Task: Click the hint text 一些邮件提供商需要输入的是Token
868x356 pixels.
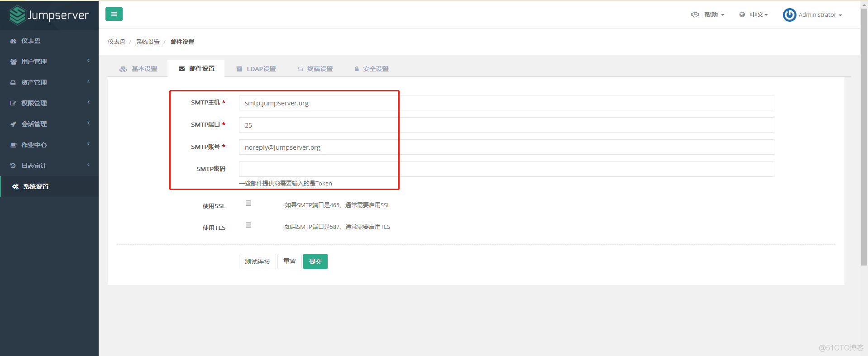Action: pos(286,183)
